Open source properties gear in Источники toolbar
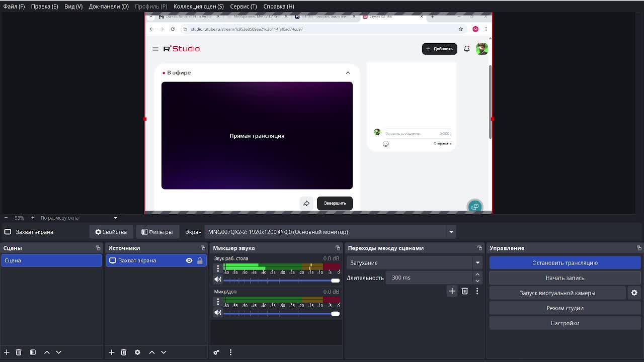The width and height of the screenshot is (644, 362). 137,352
